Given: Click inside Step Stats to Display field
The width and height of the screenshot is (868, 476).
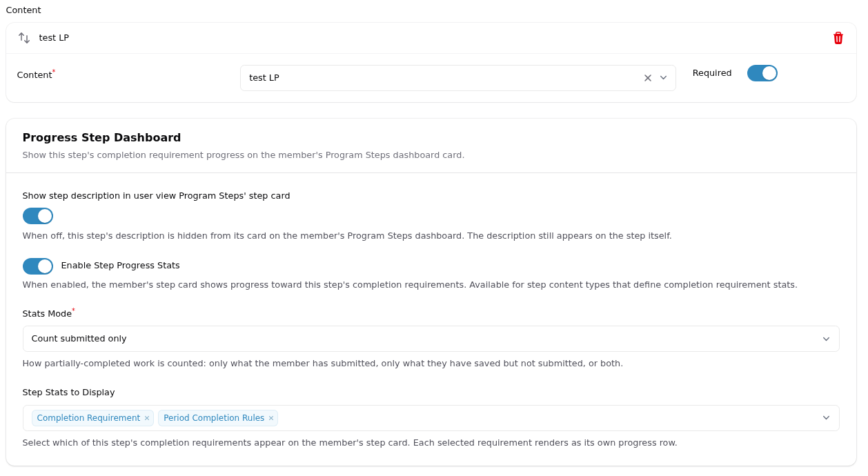Looking at the screenshot, I should (x=549, y=418).
